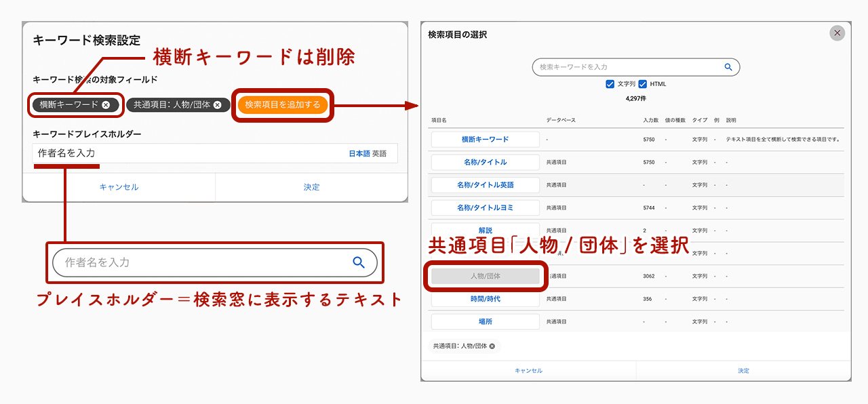
Task: Switch placeholder language to 英語
Action: [379, 154]
